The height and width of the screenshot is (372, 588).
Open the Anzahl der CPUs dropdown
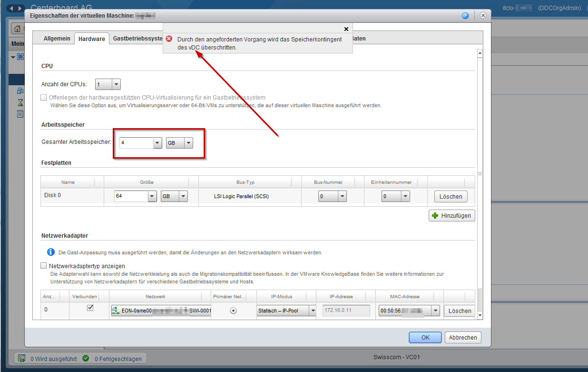coord(116,84)
